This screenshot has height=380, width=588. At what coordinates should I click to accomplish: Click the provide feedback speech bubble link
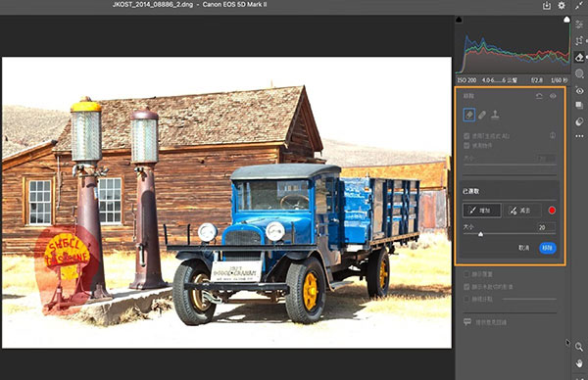point(485,322)
